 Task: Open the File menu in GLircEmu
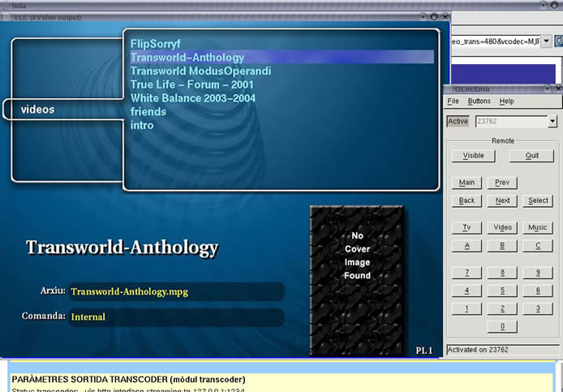[x=453, y=101]
